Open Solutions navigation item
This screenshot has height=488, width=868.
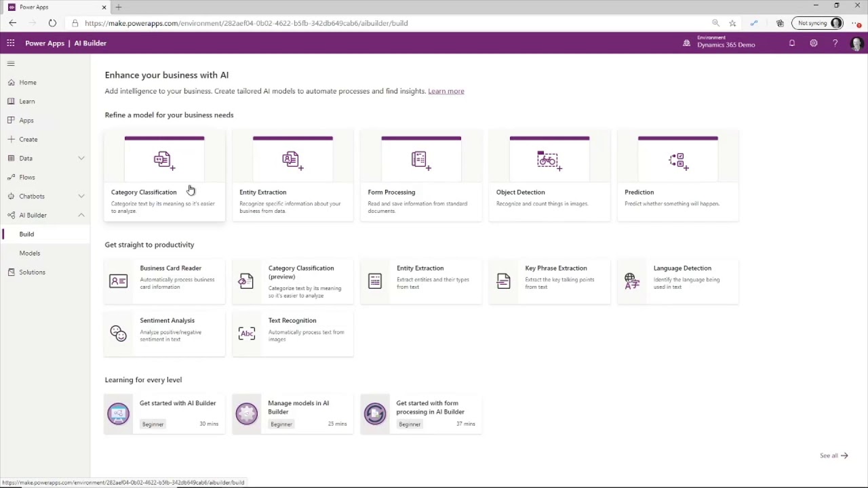click(45, 272)
